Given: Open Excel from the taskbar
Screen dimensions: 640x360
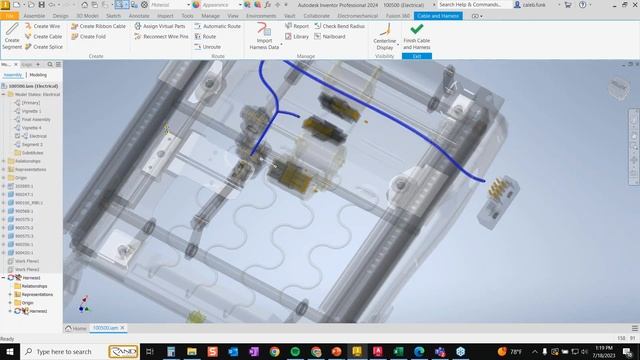Looking at the screenshot, I should pos(398,351).
